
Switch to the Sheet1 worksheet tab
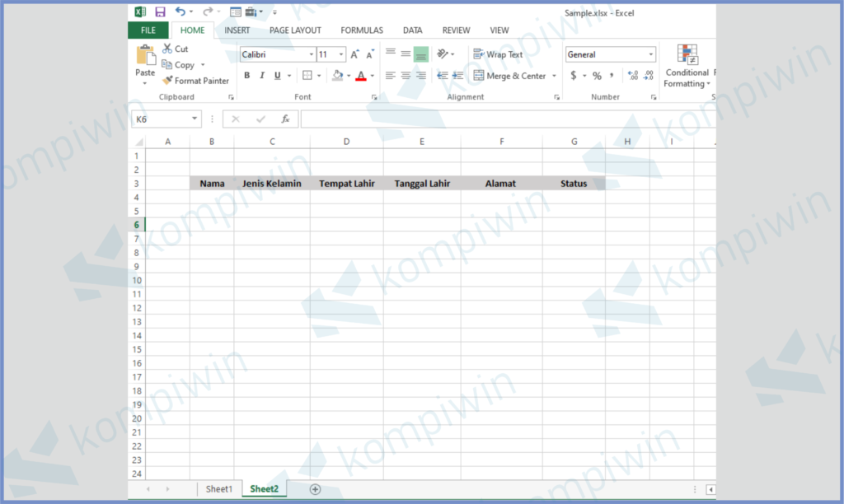pyautogui.click(x=218, y=489)
